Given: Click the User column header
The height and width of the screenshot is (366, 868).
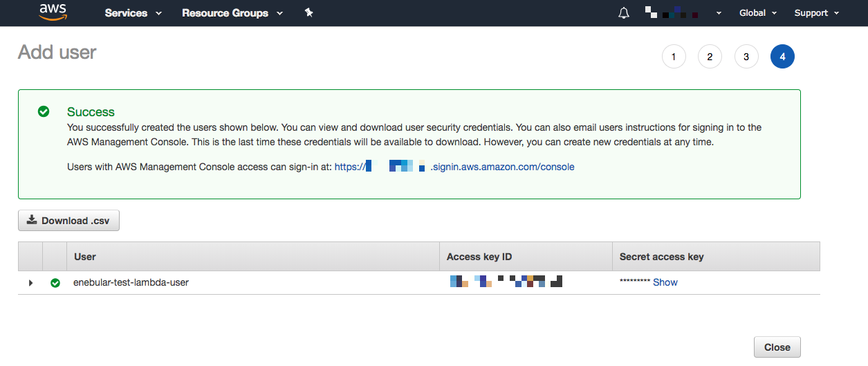Looking at the screenshot, I should point(85,257).
